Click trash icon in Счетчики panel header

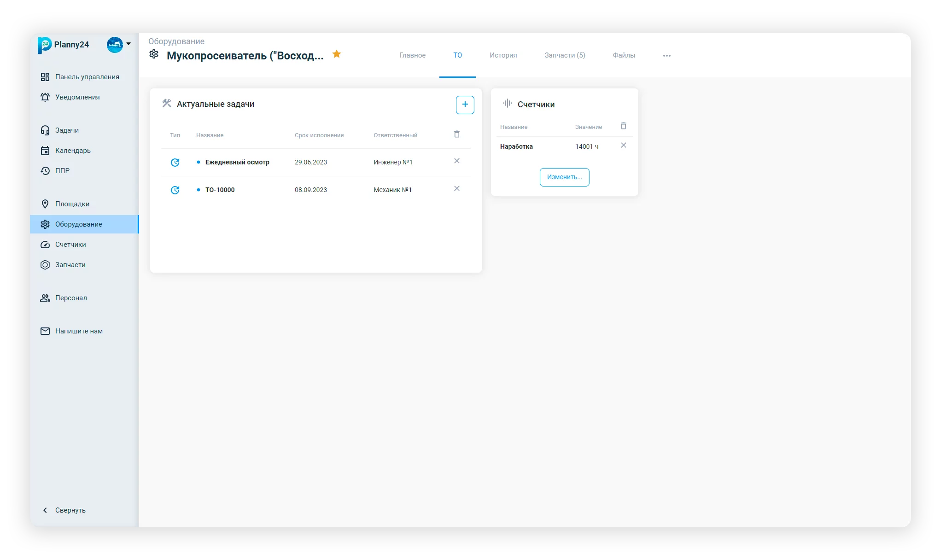(623, 126)
